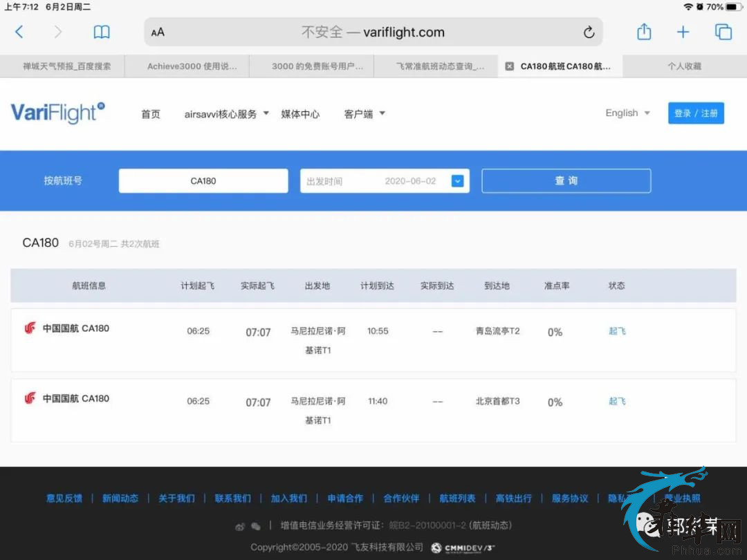Image resolution: width=747 pixels, height=560 pixels.
Task: Click the VariFlight logo
Action: 57,113
